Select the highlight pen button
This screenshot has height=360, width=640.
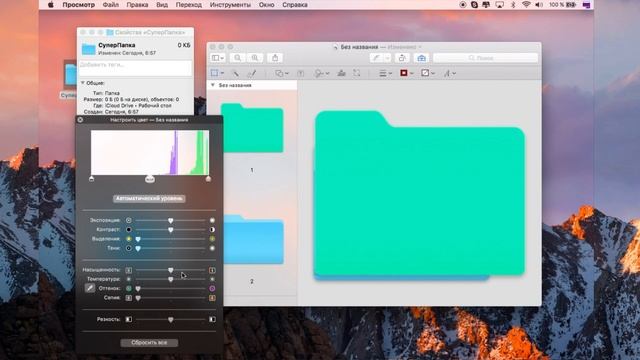(376, 58)
